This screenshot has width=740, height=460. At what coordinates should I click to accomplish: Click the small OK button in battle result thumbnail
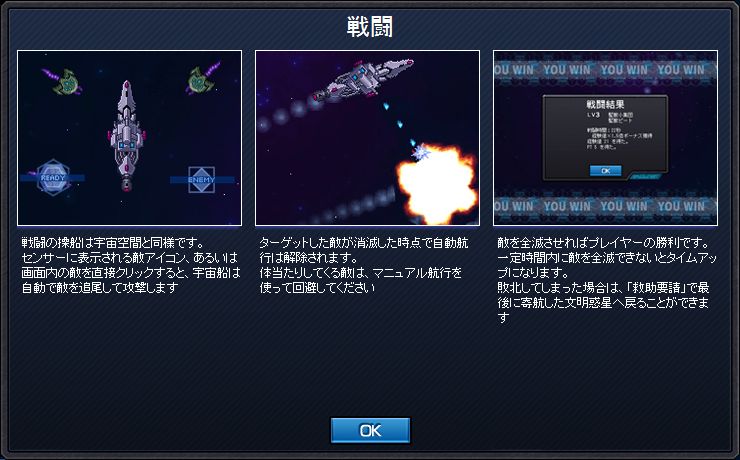coord(605,171)
